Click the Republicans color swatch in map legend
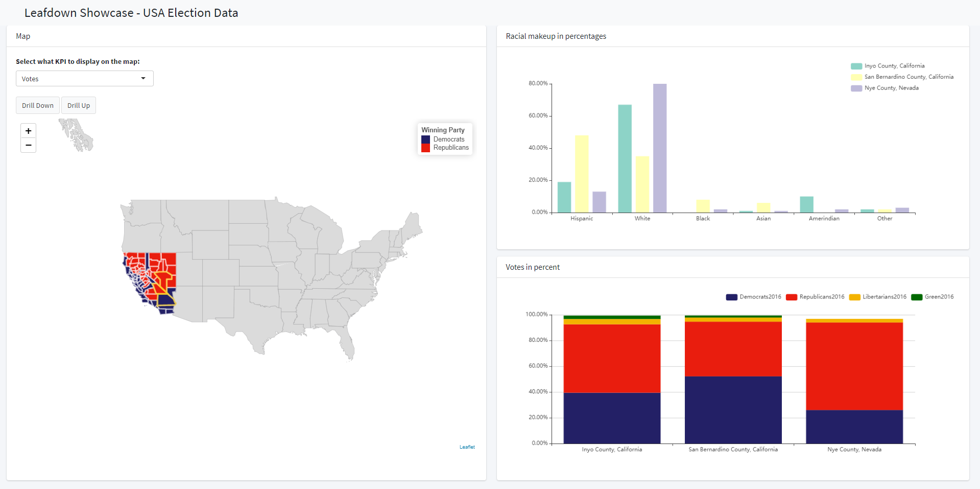Viewport: 980px width, 489px height. tap(425, 148)
